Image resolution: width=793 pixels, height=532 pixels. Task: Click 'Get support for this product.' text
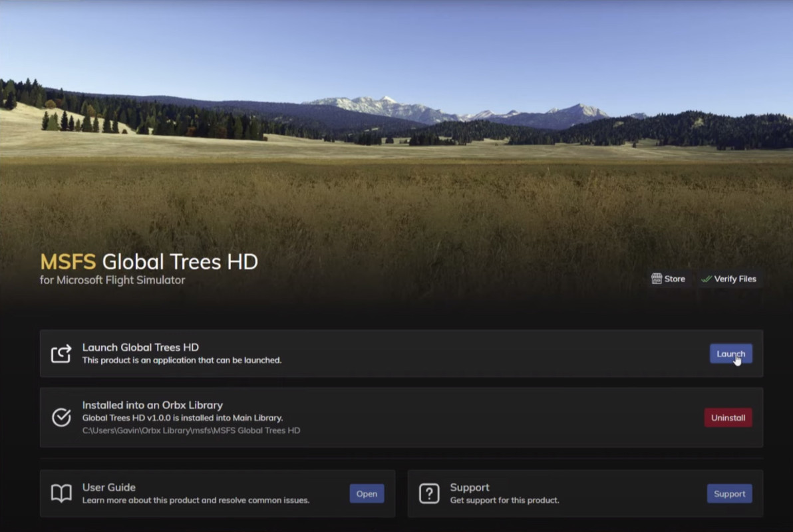(505, 500)
